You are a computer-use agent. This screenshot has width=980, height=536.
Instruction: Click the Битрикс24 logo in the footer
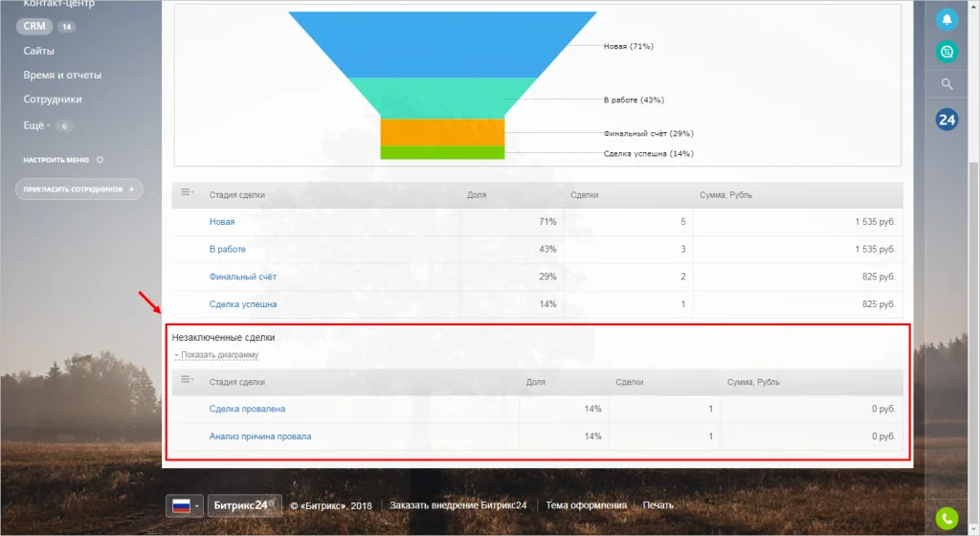[x=244, y=505]
